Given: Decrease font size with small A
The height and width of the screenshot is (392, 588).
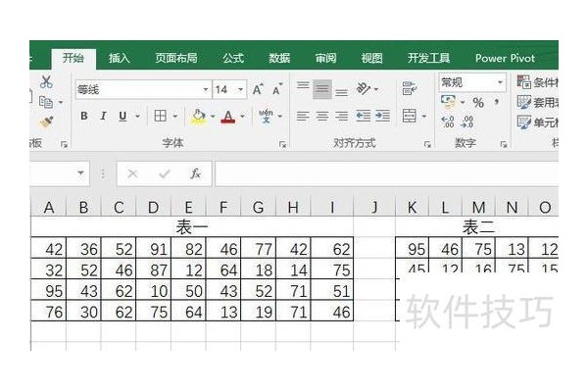Looking at the screenshot, I should click(x=277, y=89).
